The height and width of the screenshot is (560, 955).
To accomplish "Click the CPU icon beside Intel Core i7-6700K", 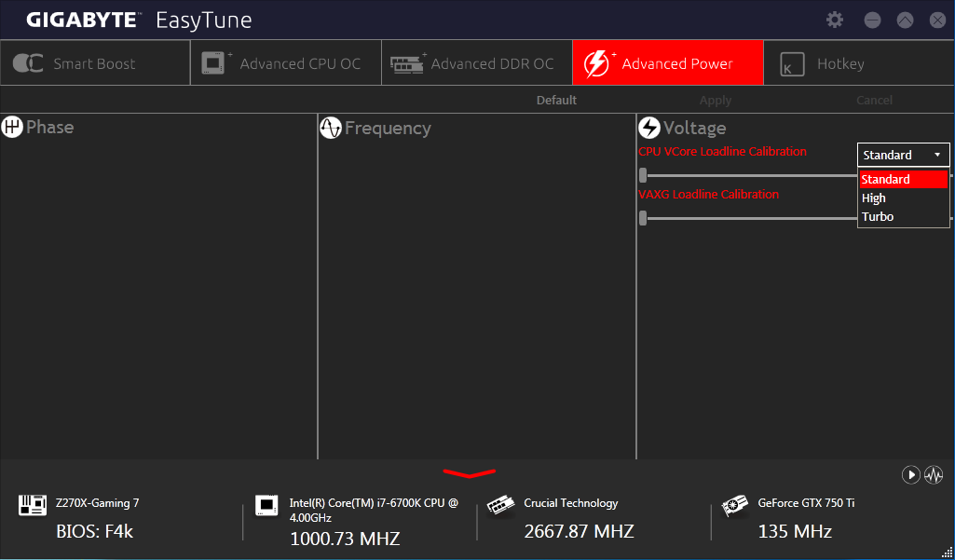I will (x=266, y=505).
